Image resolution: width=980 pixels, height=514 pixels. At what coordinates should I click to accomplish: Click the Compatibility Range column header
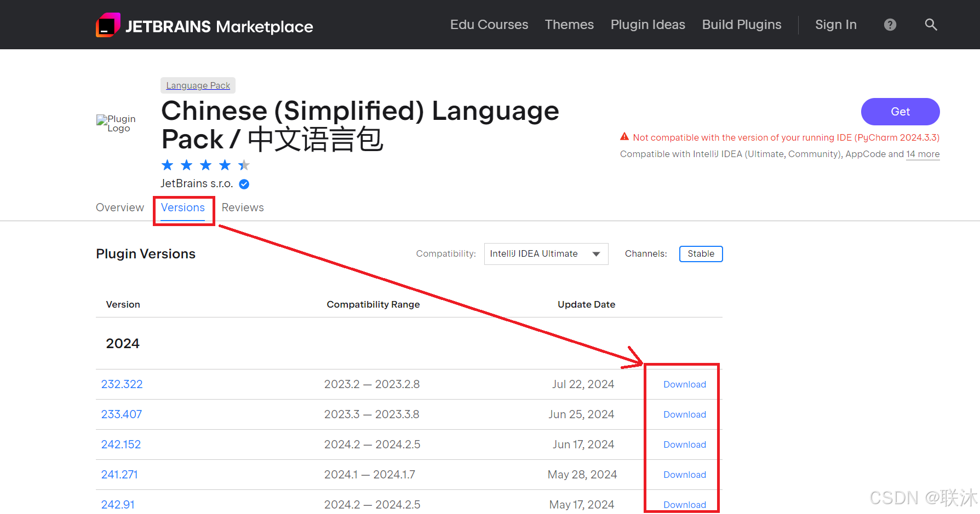(373, 304)
